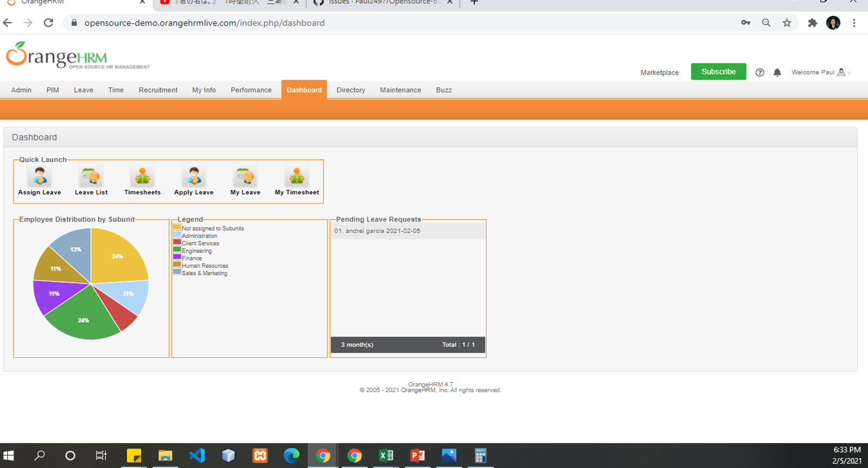Viewport: 868px width, 468px height.
Task: Open the Admin menu
Action: tap(21, 90)
